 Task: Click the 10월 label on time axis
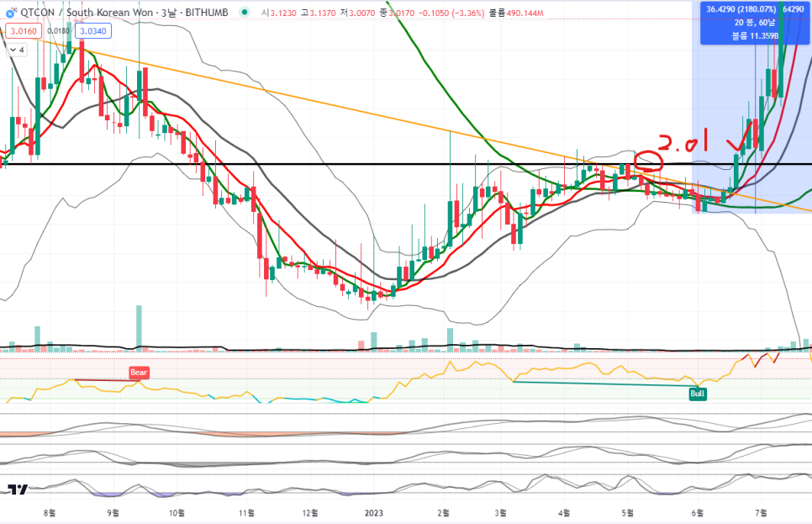pos(177,512)
